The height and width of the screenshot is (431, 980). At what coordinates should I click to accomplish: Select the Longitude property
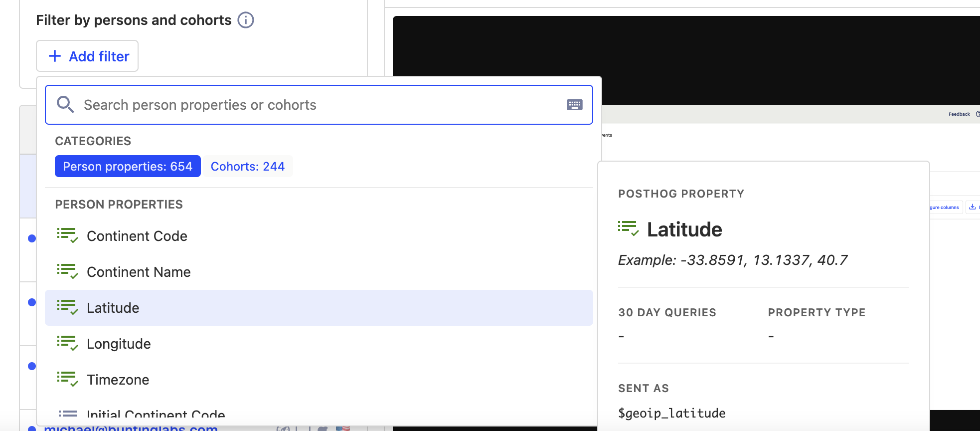tap(119, 344)
